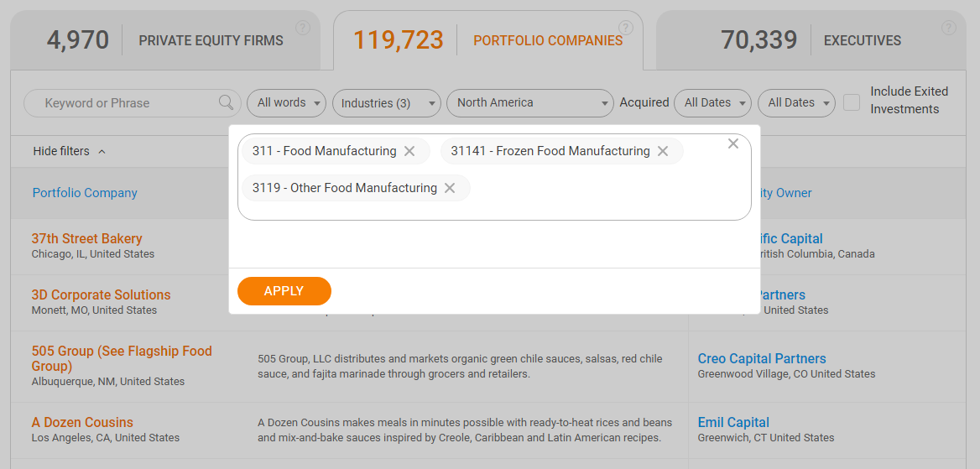Close the industries selection popup

pyautogui.click(x=733, y=143)
